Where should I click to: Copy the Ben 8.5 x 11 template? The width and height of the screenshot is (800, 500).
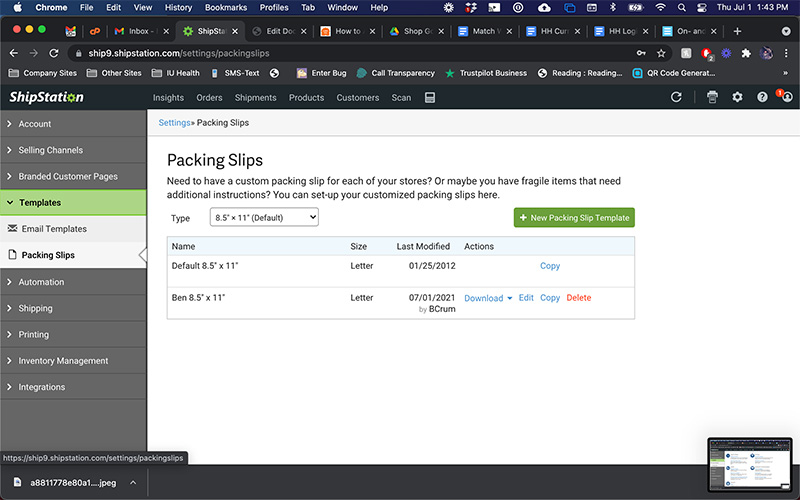pos(549,297)
